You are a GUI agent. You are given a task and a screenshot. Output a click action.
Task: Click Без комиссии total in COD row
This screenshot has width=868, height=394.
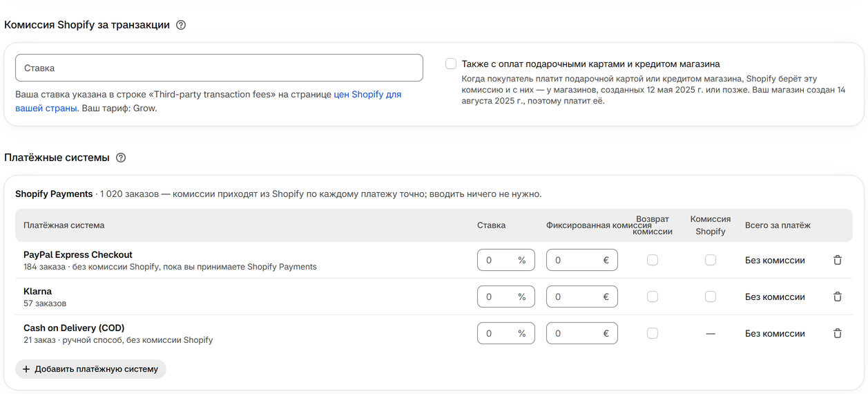pos(775,334)
